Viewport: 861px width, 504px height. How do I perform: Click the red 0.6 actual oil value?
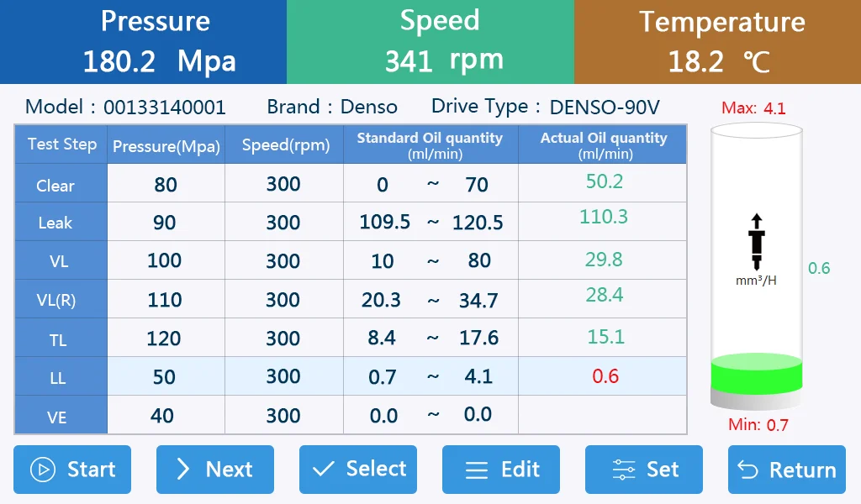pos(605,376)
